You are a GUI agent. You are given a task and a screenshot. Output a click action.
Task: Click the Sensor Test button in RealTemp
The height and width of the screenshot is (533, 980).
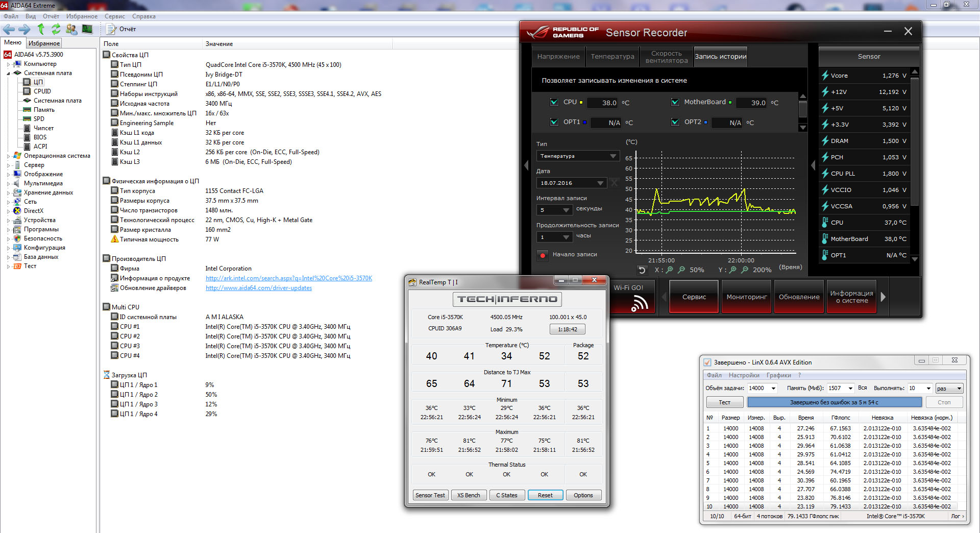tap(430, 495)
